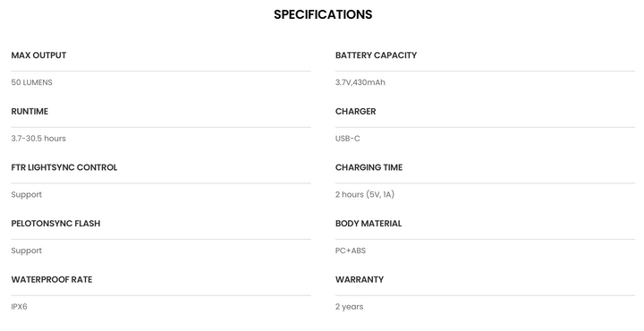
Task: Select the BODY MATERIAL label
Action: [369, 224]
